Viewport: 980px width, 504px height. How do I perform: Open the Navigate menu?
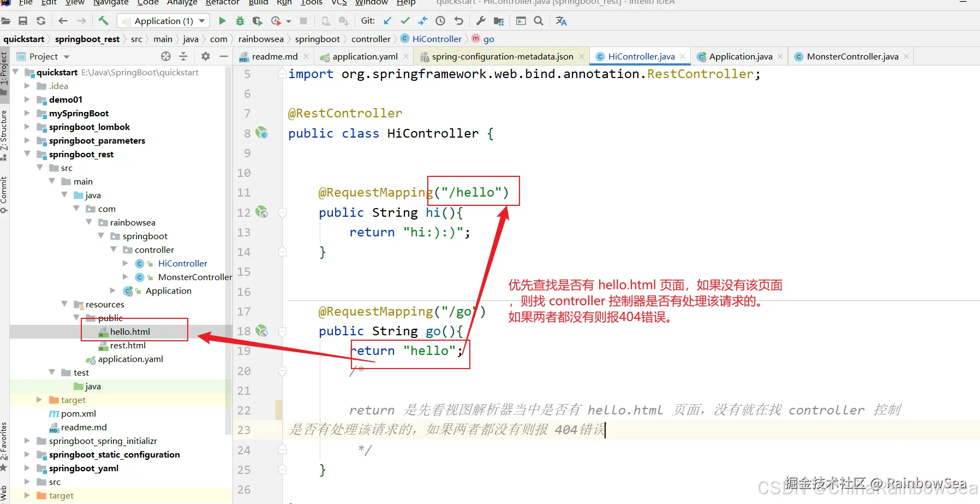pos(111,3)
